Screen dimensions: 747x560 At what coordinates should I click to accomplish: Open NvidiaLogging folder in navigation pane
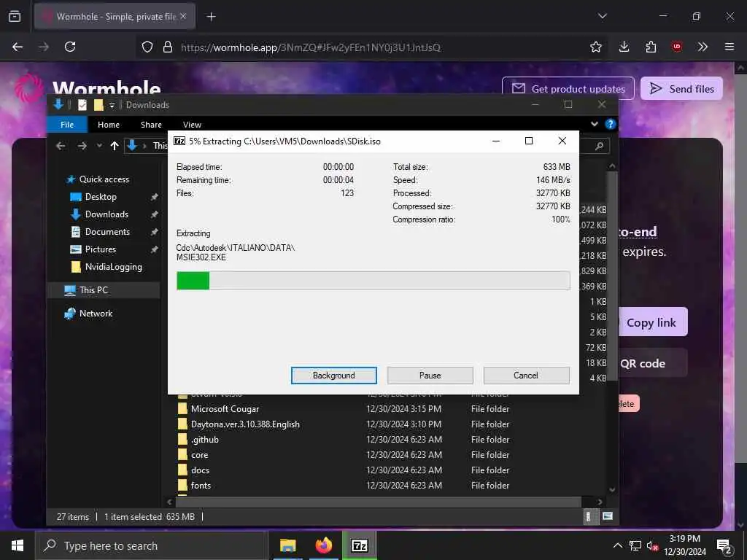point(113,267)
